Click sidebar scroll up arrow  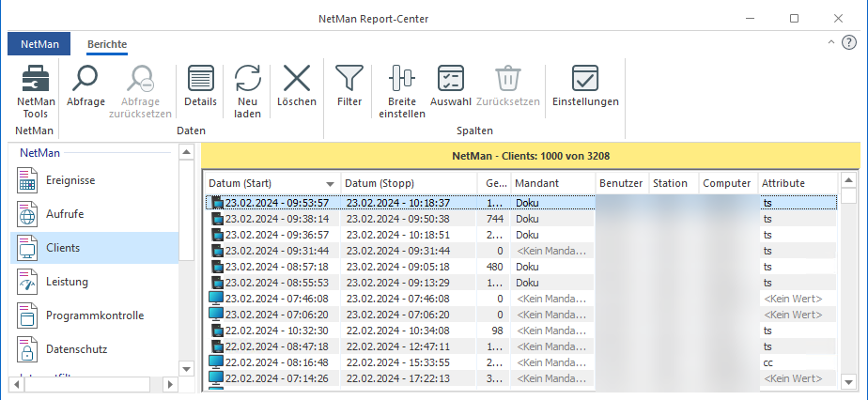point(187,151)
